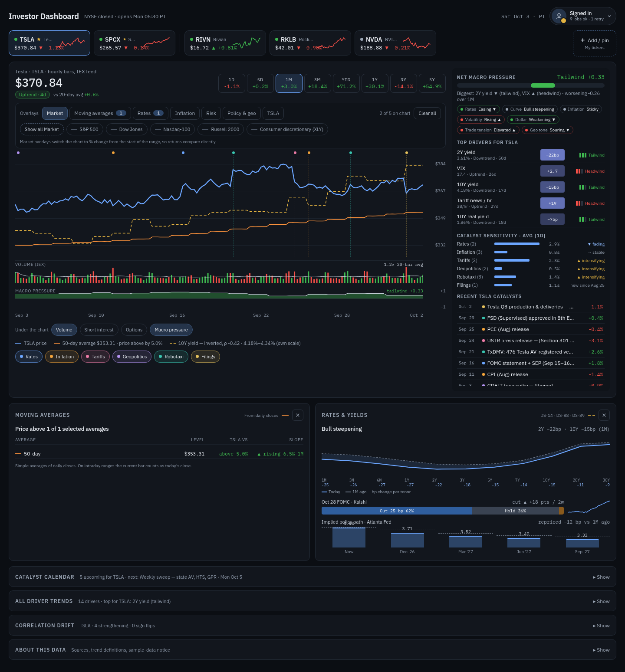Image resolution: width=625 pixels, height=672 pixels.
Task: Enable the Nasdaq-100 overlay
Action: pyautogui.click(x=173, y=129)
